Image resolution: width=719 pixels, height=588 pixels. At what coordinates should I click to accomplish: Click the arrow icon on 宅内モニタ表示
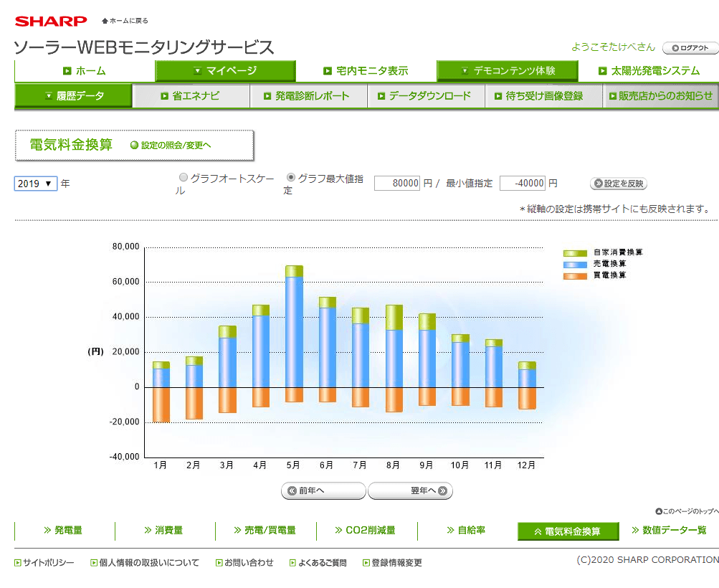point(328,71)
